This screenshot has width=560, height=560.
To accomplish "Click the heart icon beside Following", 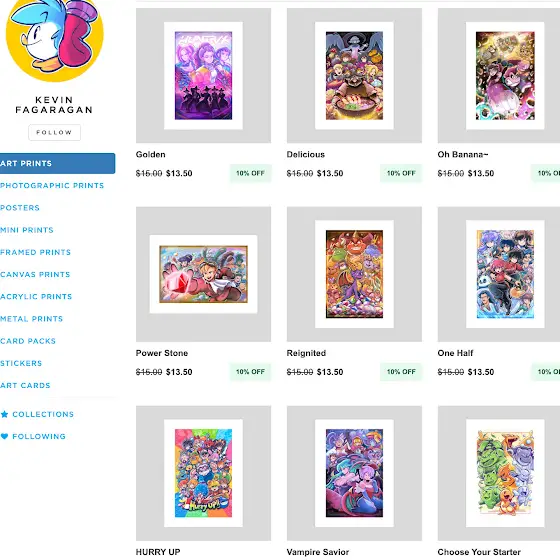I will tap(4, 436).
